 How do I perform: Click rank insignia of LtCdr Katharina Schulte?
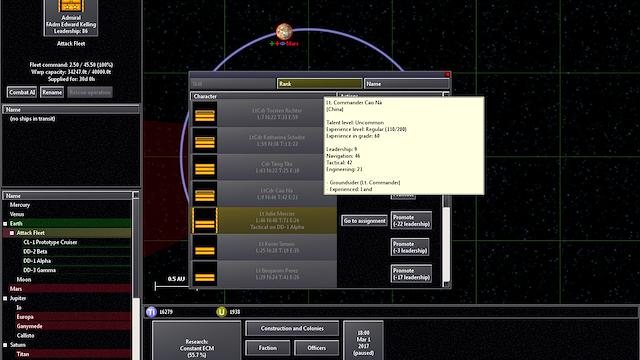pos(204,140)
